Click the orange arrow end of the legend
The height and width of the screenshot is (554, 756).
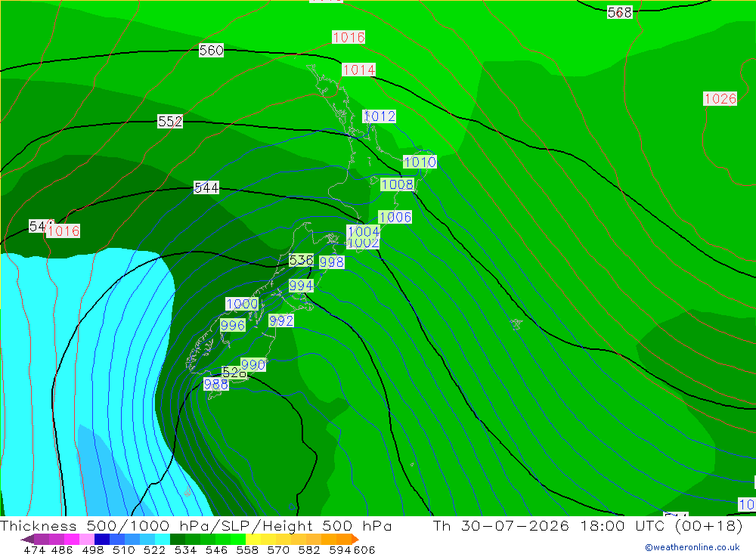355,539
